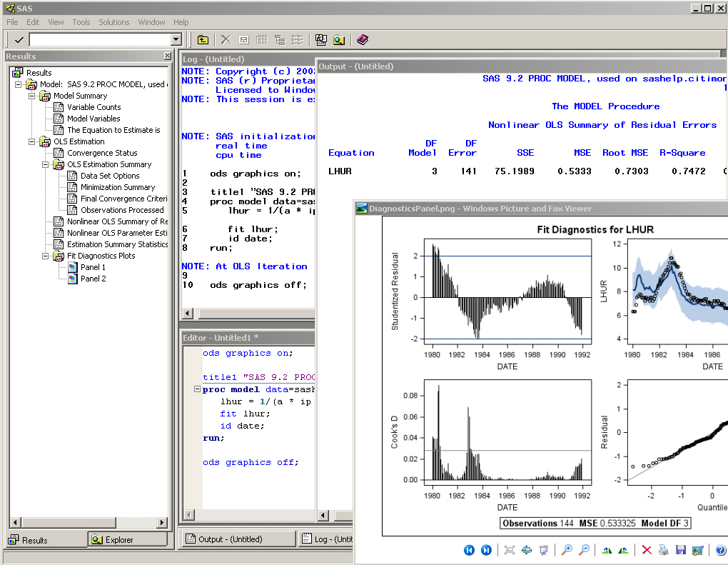Click the Log - (Untitled) window title bar
The image size is (728, 565).
[x=248, y=59]
